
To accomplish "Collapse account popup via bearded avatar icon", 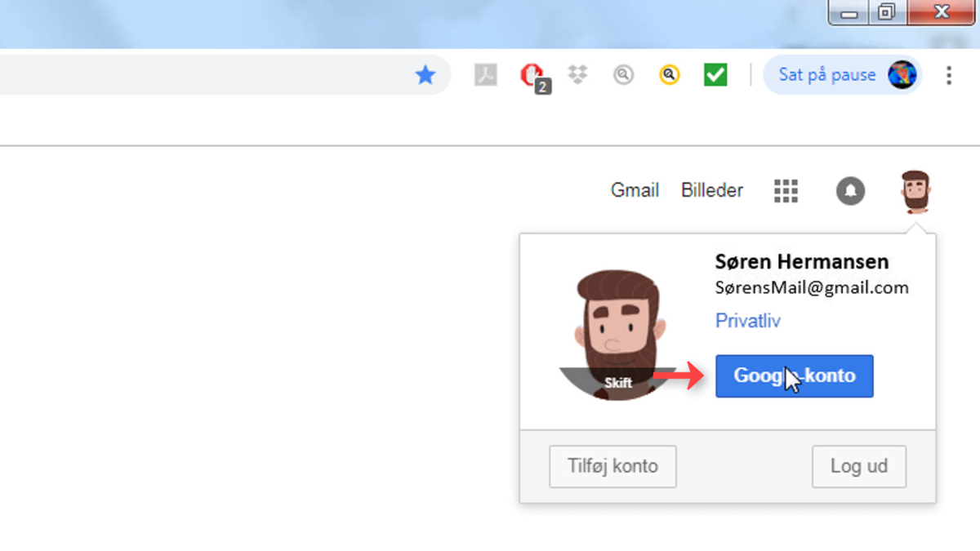I will pyautogui.click(x=915, y=192).
